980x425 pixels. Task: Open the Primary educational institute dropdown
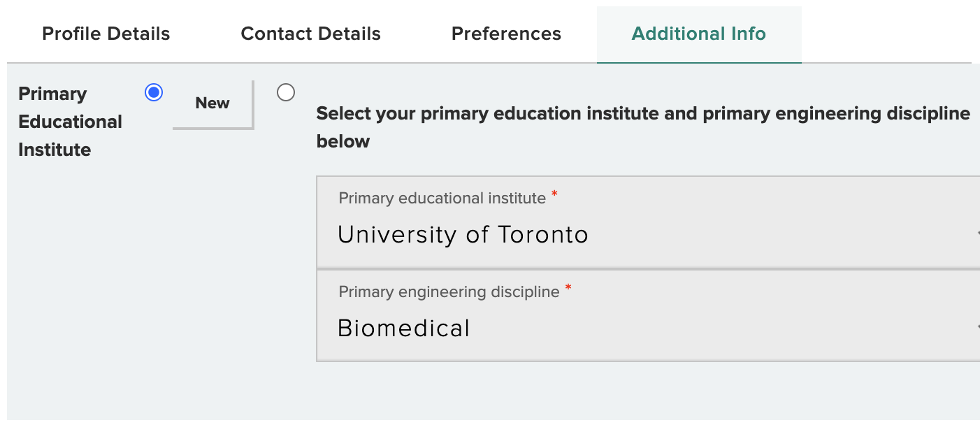(648, 222)
